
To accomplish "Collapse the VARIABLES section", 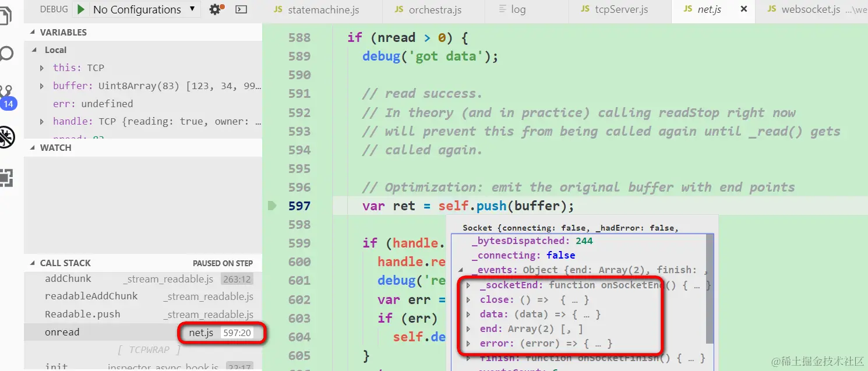I will pyautogui.click(x=33, y=33).
